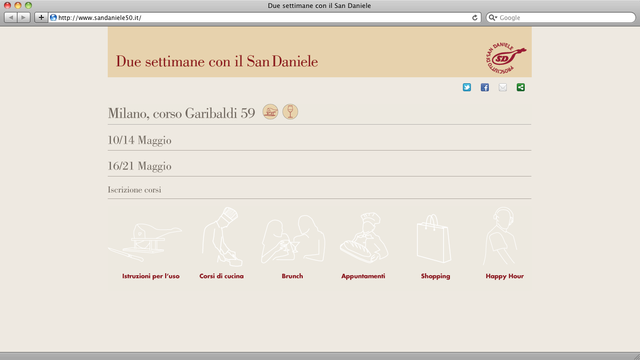
Task: Share page via Facebook icon
Action: click(484, 87)
